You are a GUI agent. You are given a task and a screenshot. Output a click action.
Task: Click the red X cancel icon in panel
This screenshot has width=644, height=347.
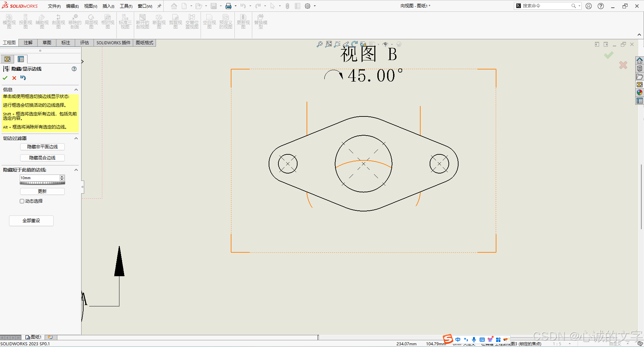14,78
